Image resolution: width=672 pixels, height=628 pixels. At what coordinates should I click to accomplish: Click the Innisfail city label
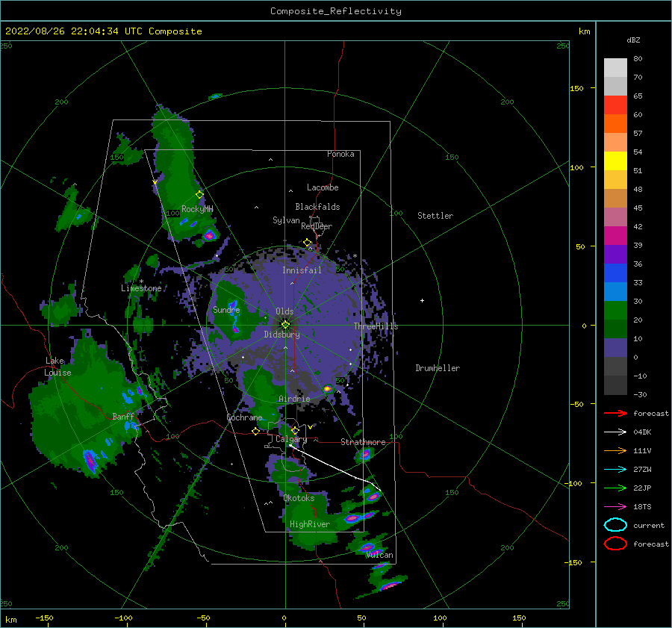[302, 270]
